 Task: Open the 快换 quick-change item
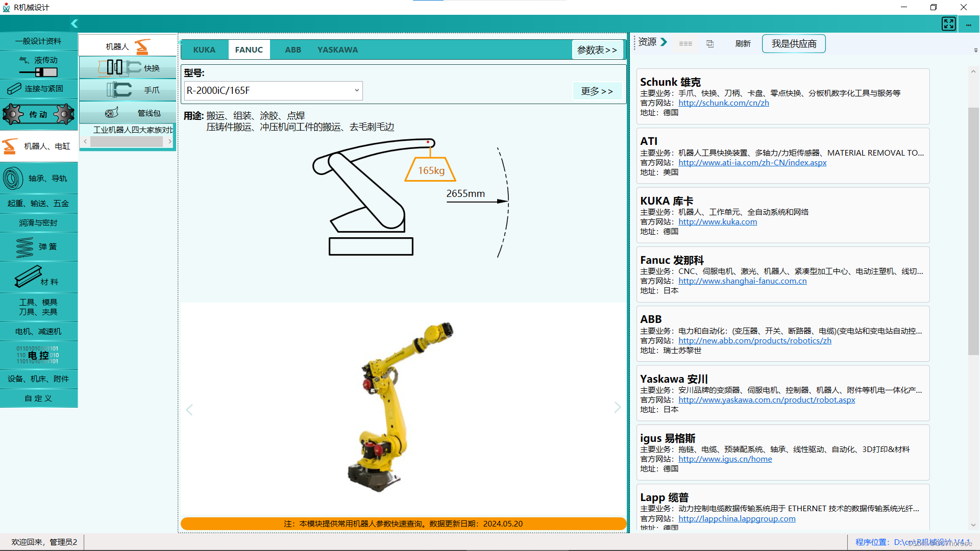[x=128, y=68]
